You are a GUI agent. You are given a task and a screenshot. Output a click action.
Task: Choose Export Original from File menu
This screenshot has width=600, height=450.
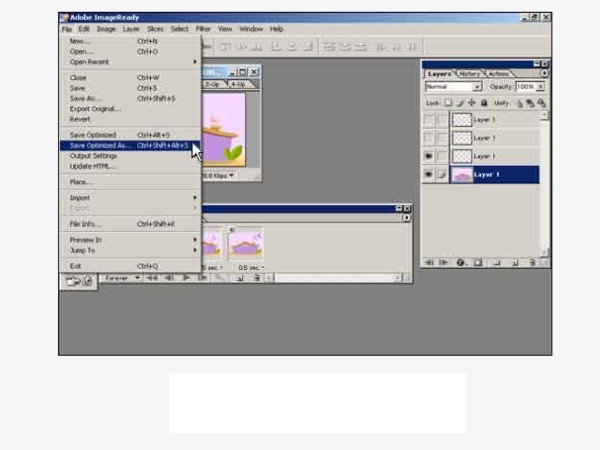pos(130,109)
